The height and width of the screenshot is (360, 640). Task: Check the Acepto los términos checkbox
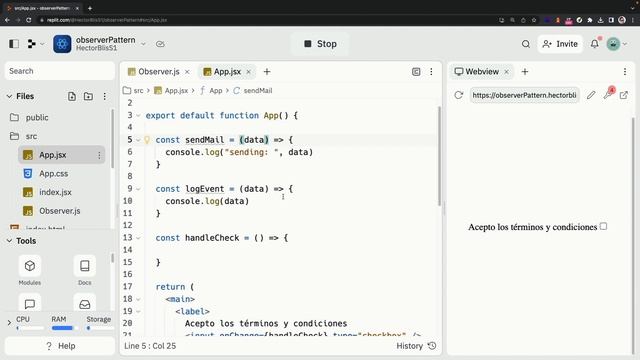[x=603, y=226]
